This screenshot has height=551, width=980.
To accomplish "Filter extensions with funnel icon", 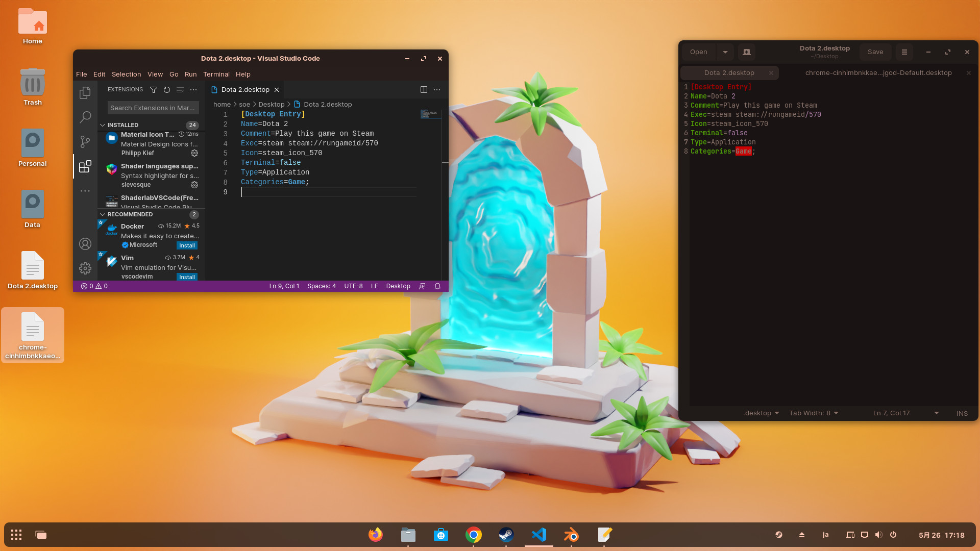I will (x=154, y=90).
